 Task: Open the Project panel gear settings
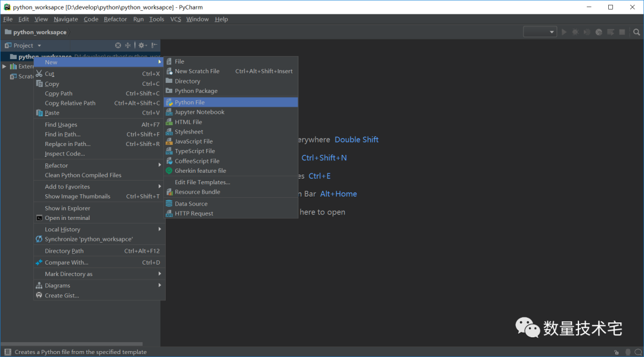point(142,45)
